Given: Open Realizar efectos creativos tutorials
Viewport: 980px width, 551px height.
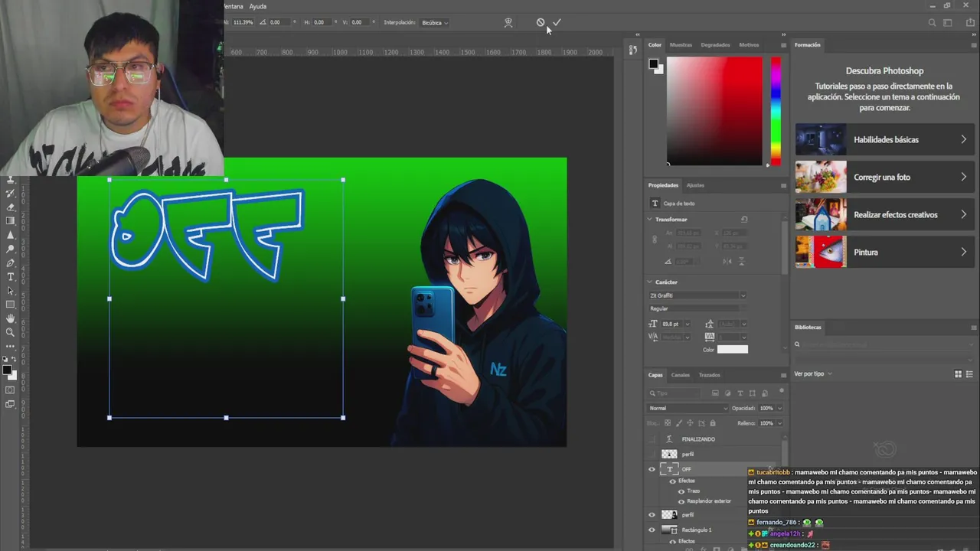Looking at the screenshot, I should click(884, 214).
